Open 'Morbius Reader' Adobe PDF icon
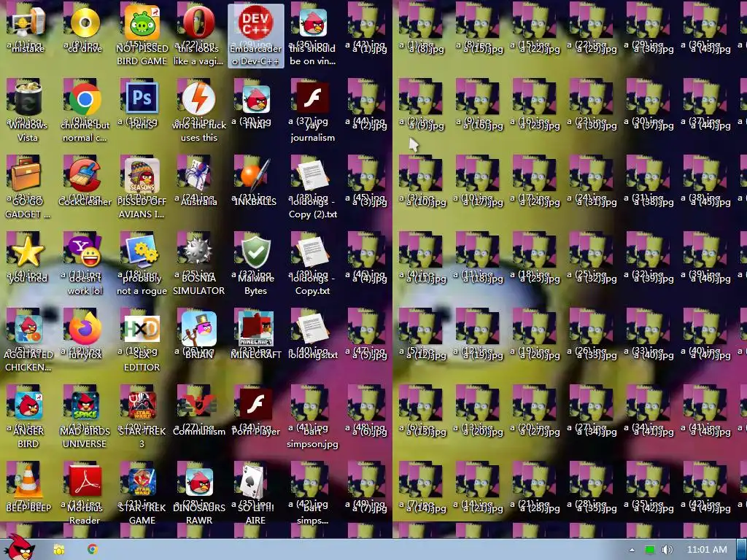747x560 pixels. pos(85,481)
